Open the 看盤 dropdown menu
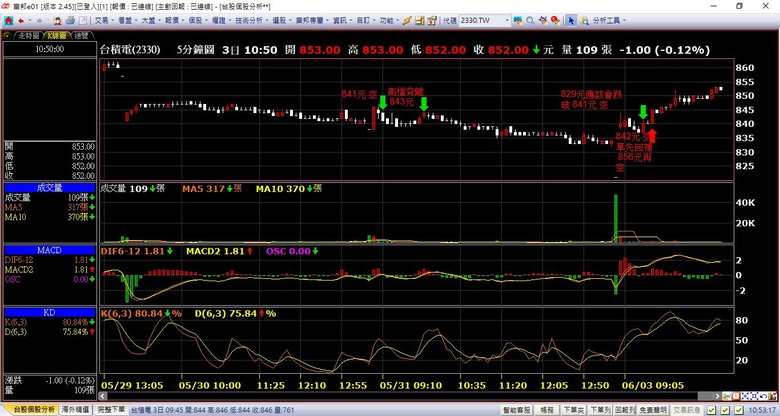 point(127,20)
